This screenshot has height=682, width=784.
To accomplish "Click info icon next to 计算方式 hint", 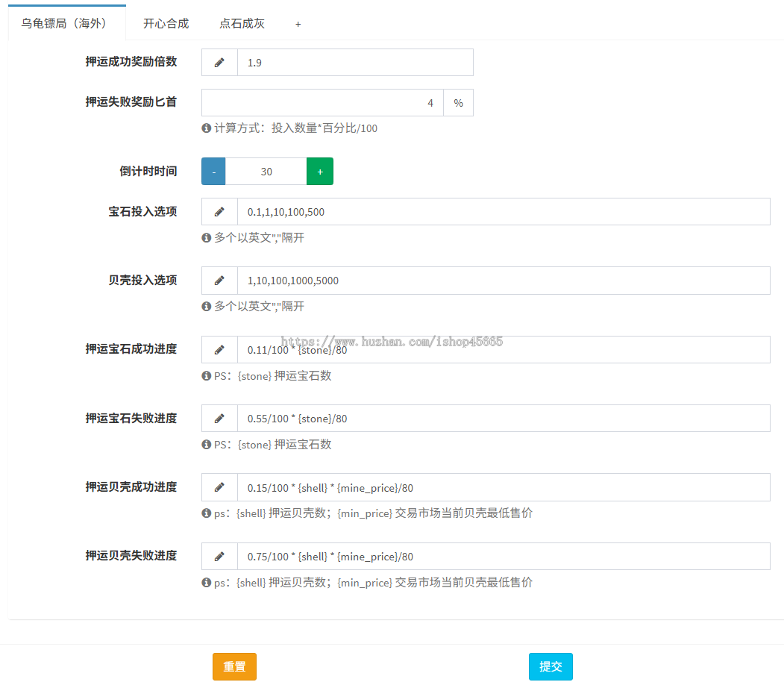I will point(206,128).
